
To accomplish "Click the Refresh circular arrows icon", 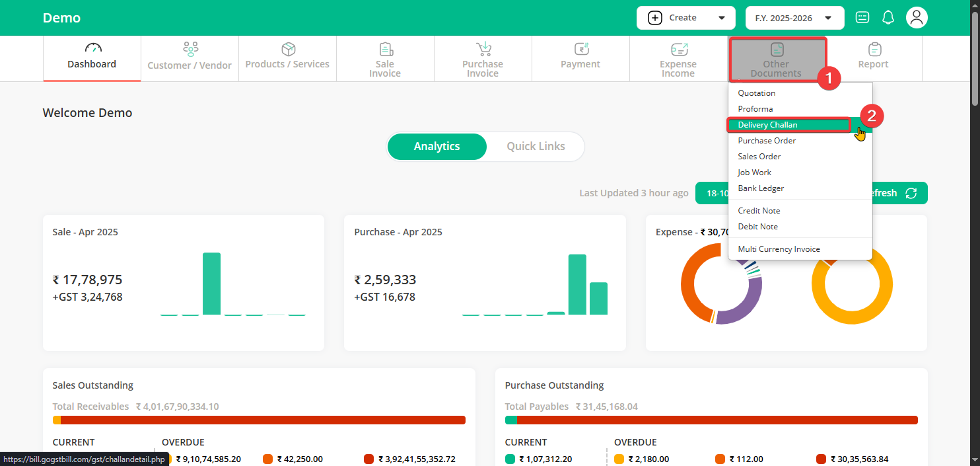I will 911,193.
